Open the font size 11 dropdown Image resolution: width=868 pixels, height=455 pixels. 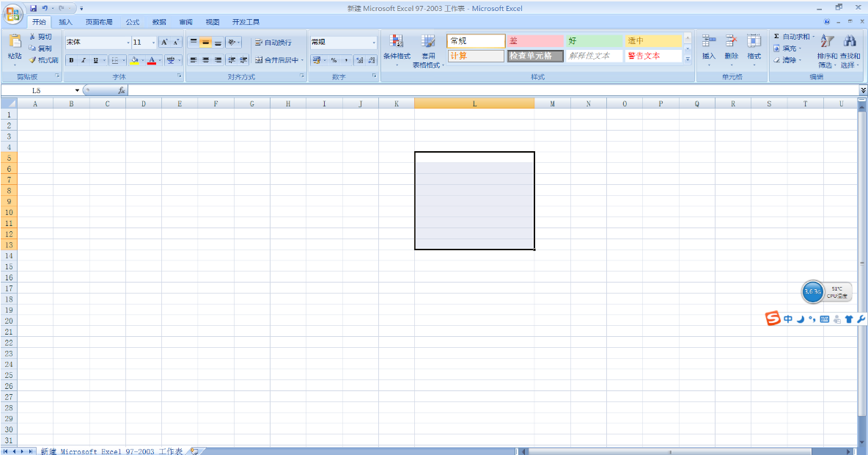pyautogui.click(x=153, y=43)
